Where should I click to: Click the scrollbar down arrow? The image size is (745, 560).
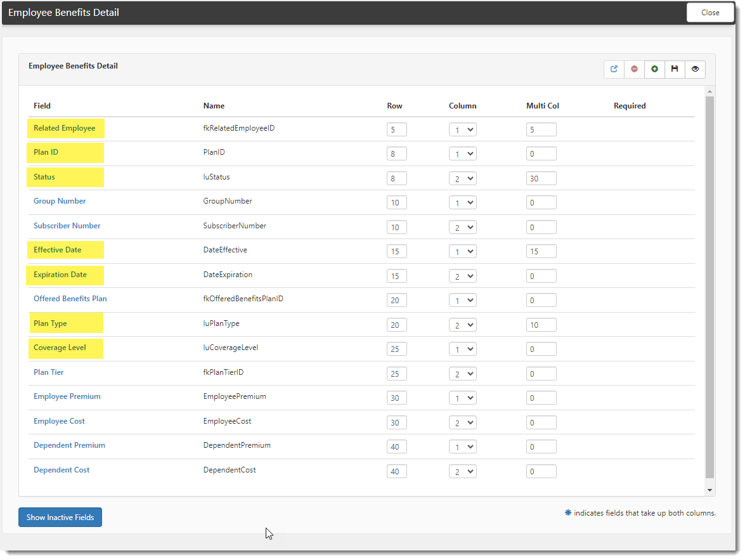click(709, 490)
